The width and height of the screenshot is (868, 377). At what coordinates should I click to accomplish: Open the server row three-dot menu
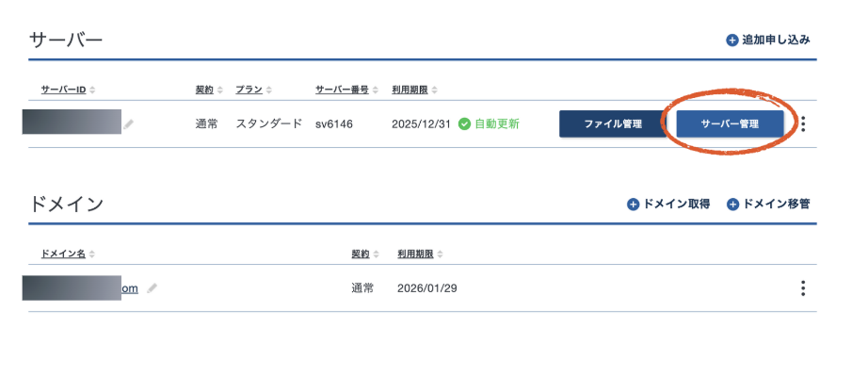(x=803, y=124)
